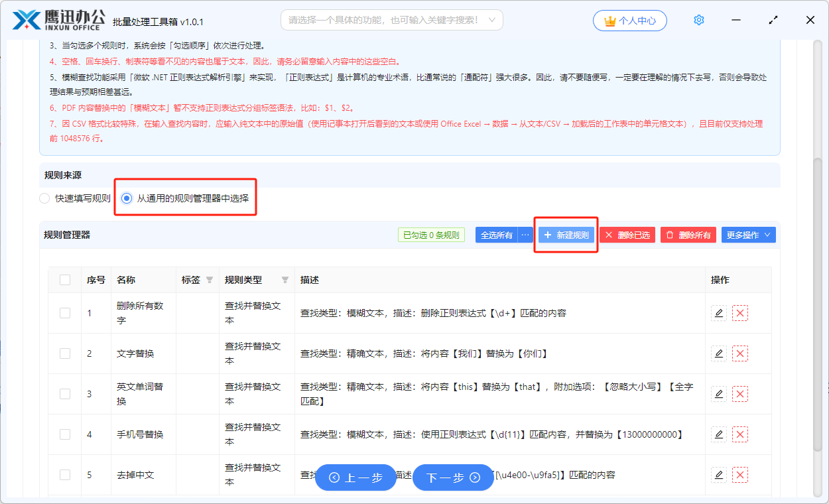This screenshot has width=829, height=504.
Task: Open 个人中心 from the top bar
Action: pyautogui.click(x=629, y=20)
